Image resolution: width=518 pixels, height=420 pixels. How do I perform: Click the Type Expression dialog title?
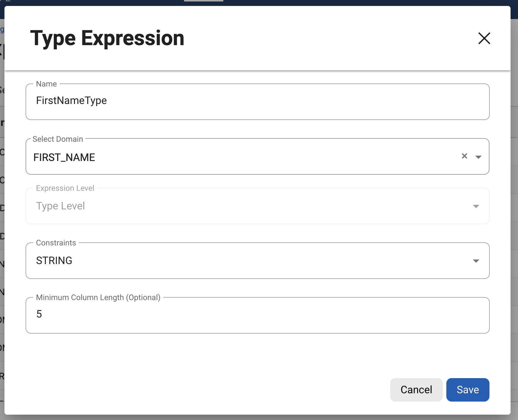[107, 38]
